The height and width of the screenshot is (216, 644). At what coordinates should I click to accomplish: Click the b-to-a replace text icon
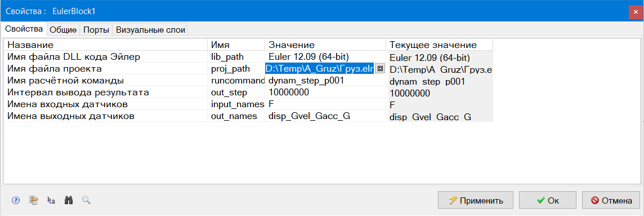pyautogui.click(x=51, y=200)
